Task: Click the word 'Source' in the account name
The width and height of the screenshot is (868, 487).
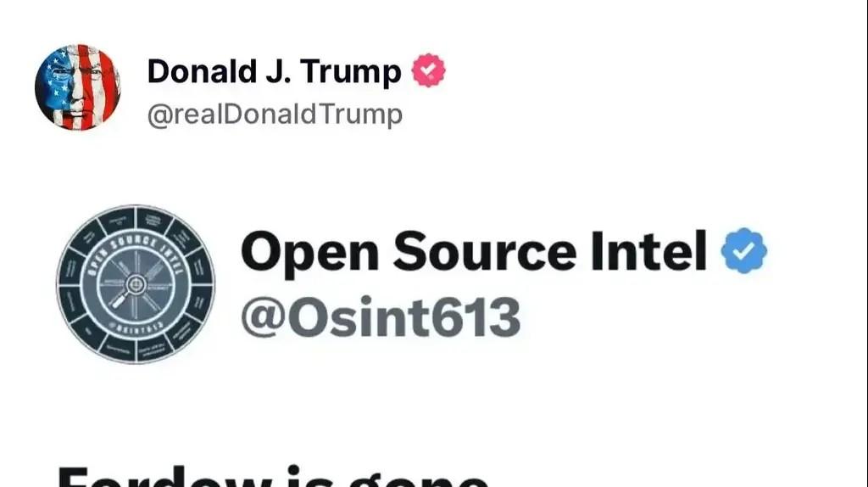Action: (x=484, y=252)
